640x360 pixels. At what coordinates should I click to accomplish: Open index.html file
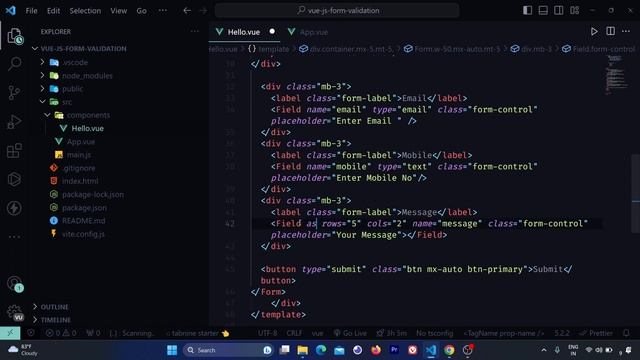click(x=80, y=181)
